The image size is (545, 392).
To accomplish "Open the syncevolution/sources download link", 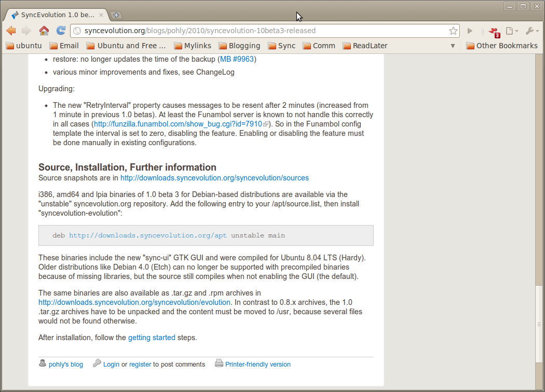I will (x=214, y=178).
